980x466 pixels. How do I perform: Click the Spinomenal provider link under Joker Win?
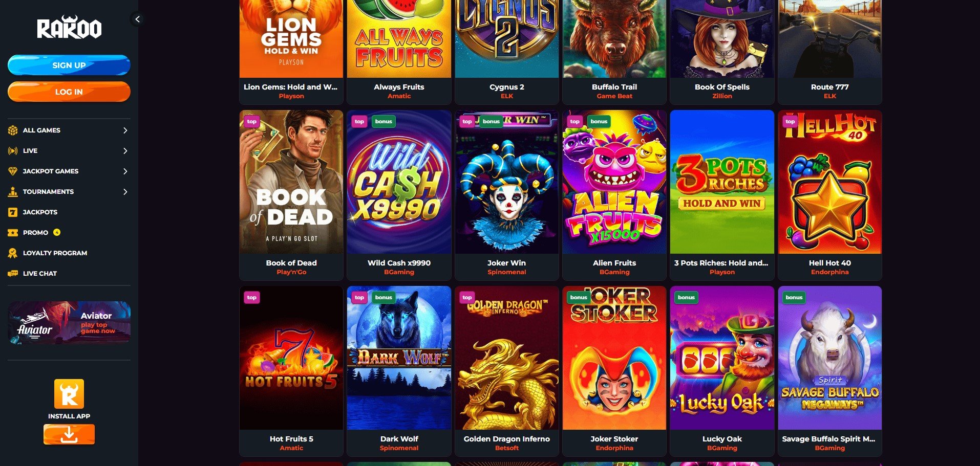point(506,272)
